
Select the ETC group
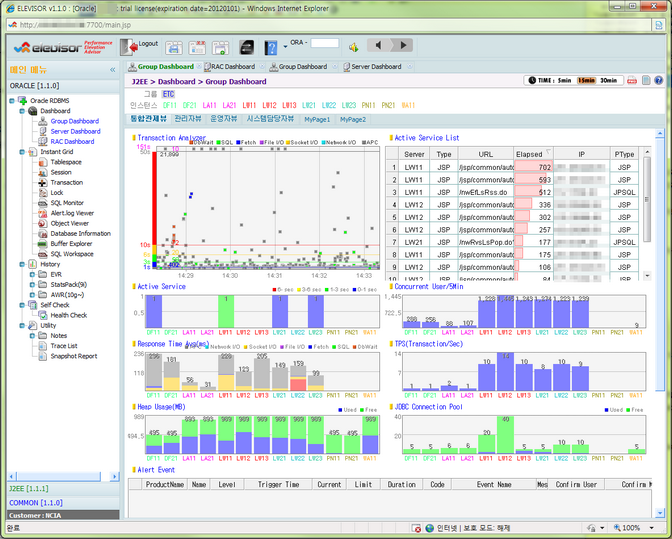click(x=168, y=94)
